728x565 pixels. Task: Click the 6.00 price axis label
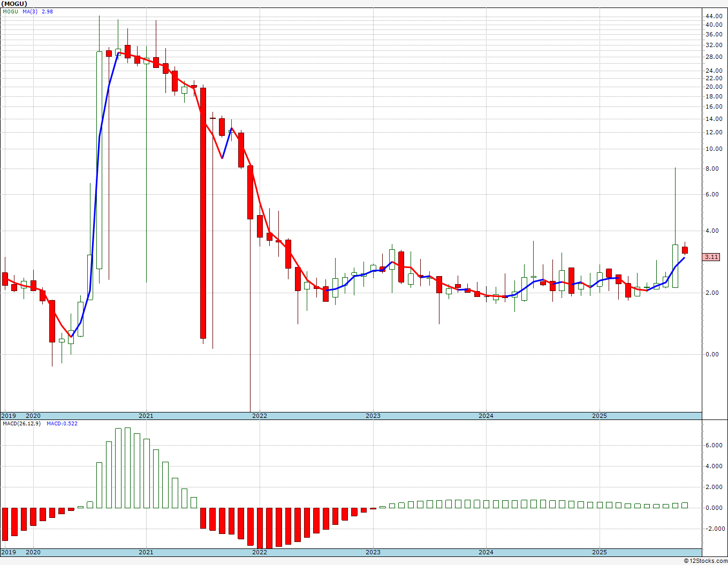pyautogui.click(x=712, y=194)
